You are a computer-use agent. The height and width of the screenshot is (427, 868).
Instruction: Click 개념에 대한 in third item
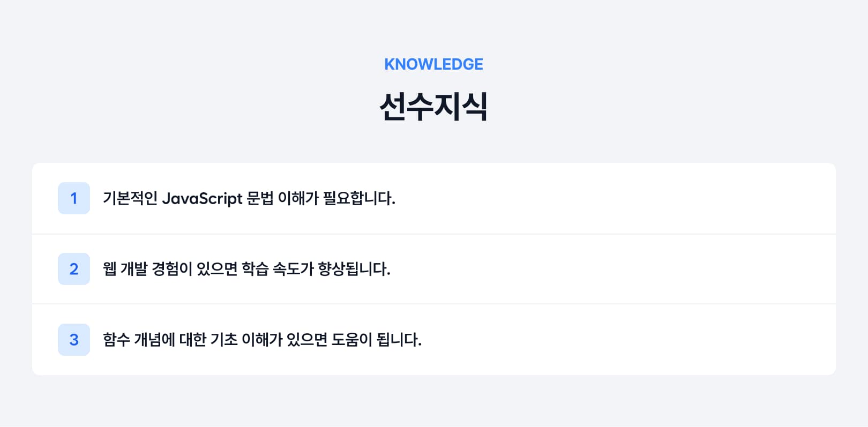coord(170,340)
